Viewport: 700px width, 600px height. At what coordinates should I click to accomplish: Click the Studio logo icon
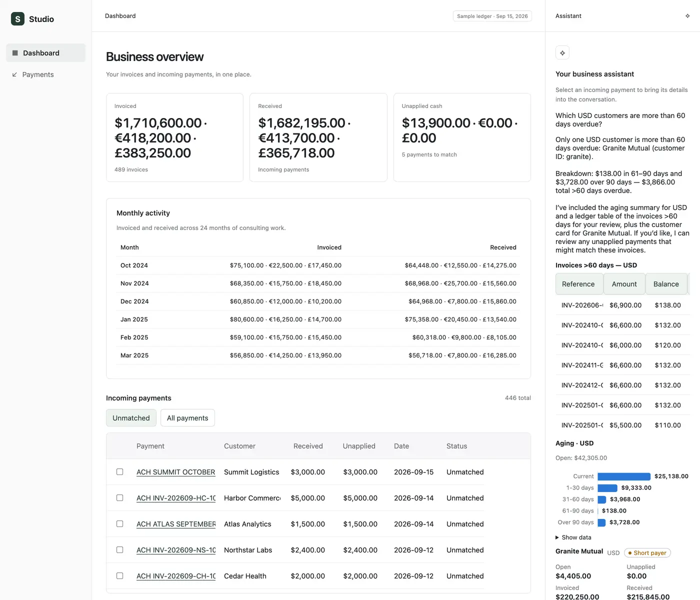[x=17, y=19]
